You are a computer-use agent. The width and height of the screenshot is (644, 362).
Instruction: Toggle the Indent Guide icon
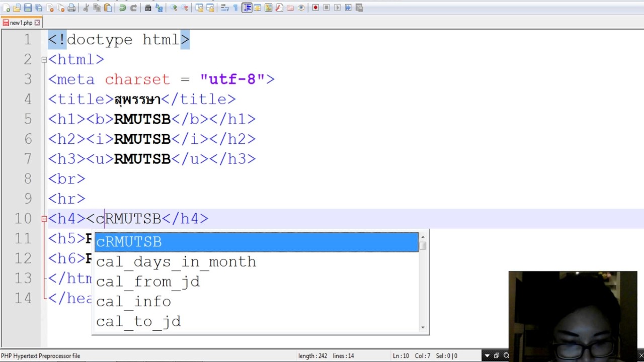coord(247,8)
